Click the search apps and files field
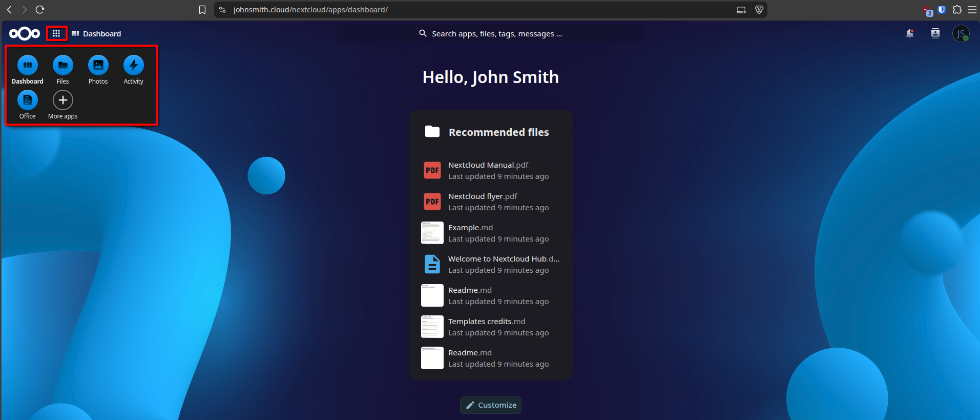 (490, 34)
